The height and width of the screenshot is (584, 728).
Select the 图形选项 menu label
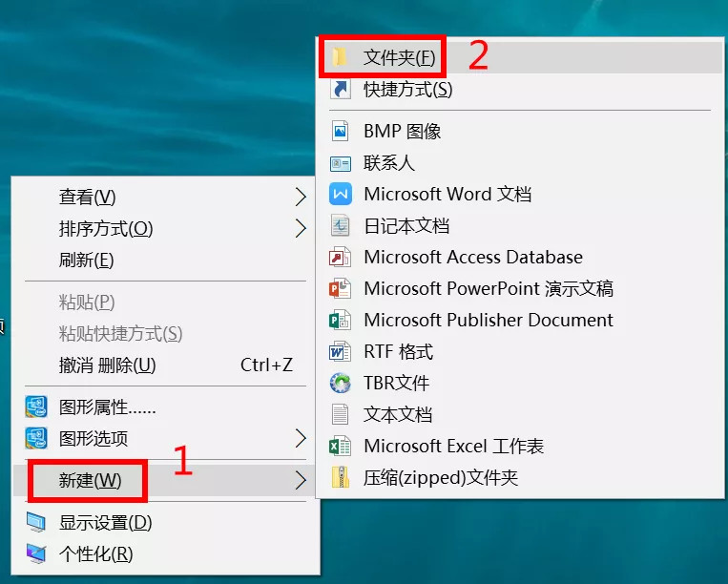click(x=94, y=438)
